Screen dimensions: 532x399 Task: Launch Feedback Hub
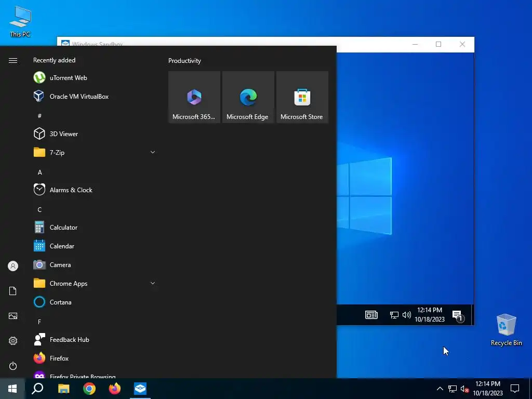tap(95, 339)
